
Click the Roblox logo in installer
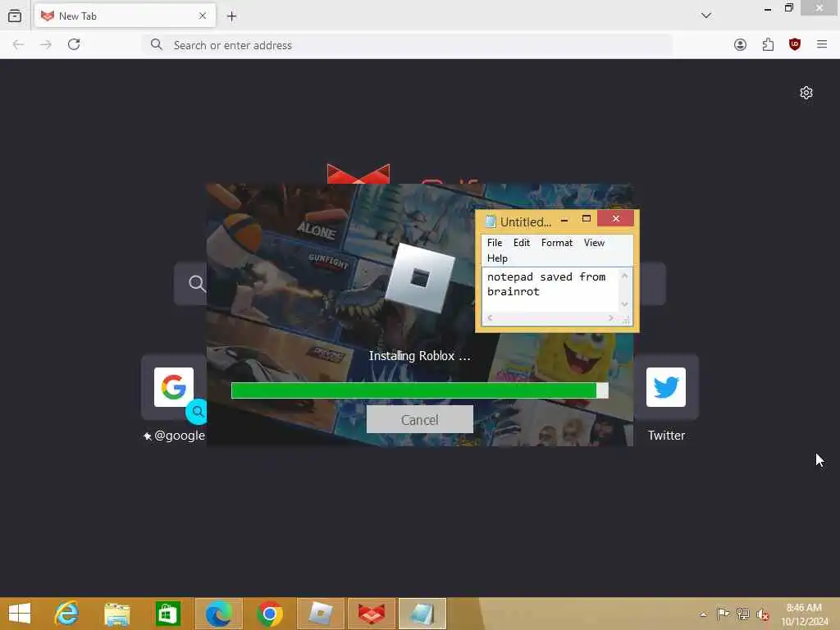tap(420, 278)
